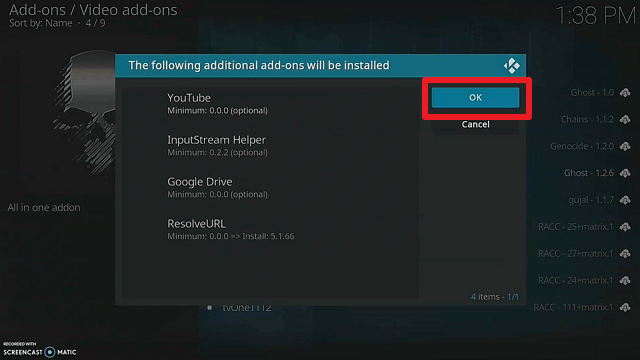Click the cloud download icon for Ghost - 1.0
Image resolution: width=640 pixels, height=360 pixels.
(625, 93)
